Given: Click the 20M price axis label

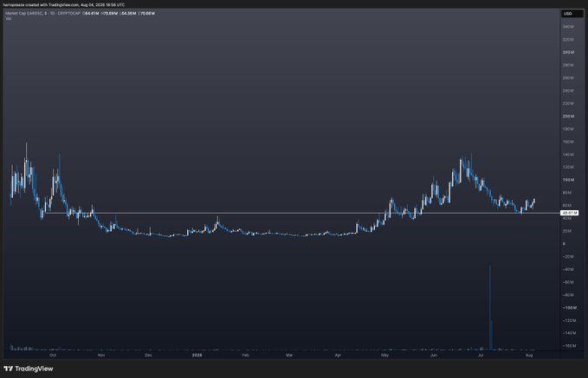Looking at the screenshot, I should click(567, 231).
